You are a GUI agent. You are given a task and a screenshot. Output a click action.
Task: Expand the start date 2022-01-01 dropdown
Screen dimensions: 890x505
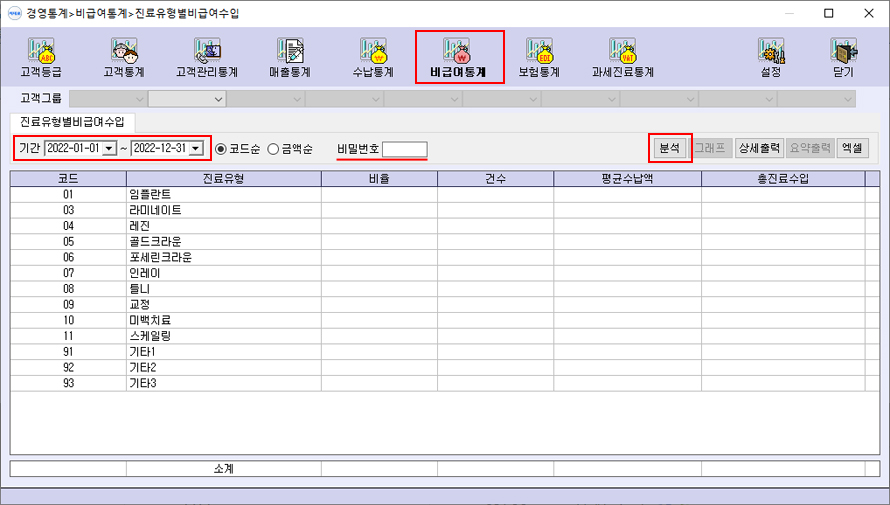109,148
